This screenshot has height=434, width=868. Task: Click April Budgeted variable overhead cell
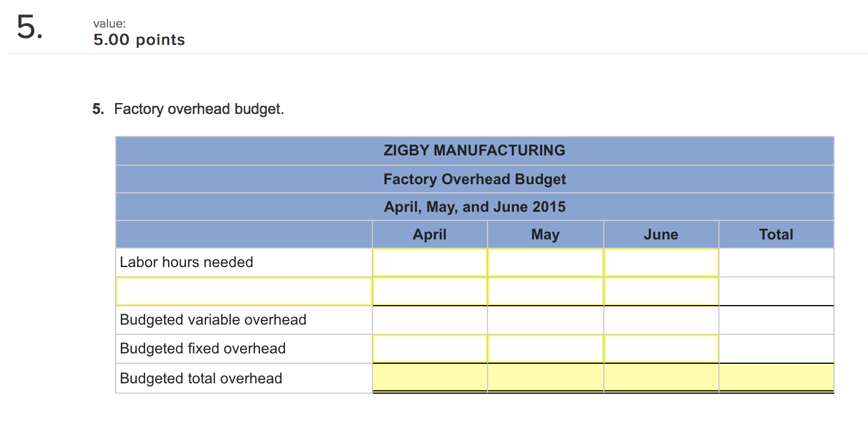pos(430,320)
